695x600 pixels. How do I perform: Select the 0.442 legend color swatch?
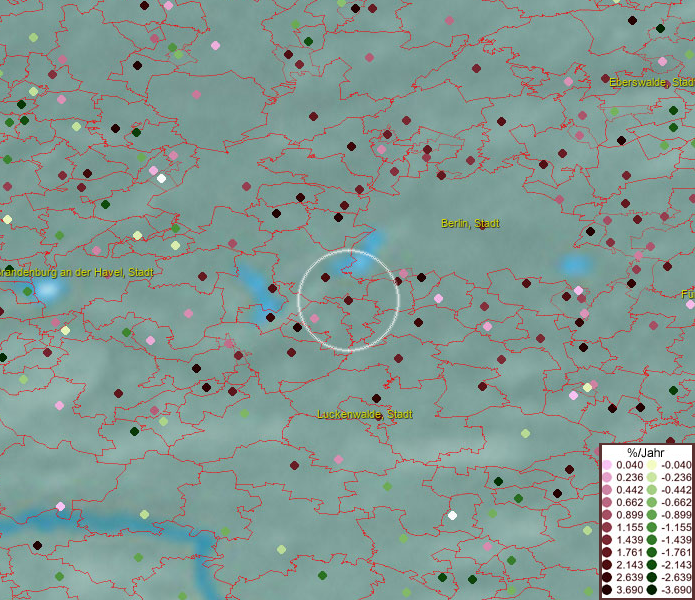point(607,490)
